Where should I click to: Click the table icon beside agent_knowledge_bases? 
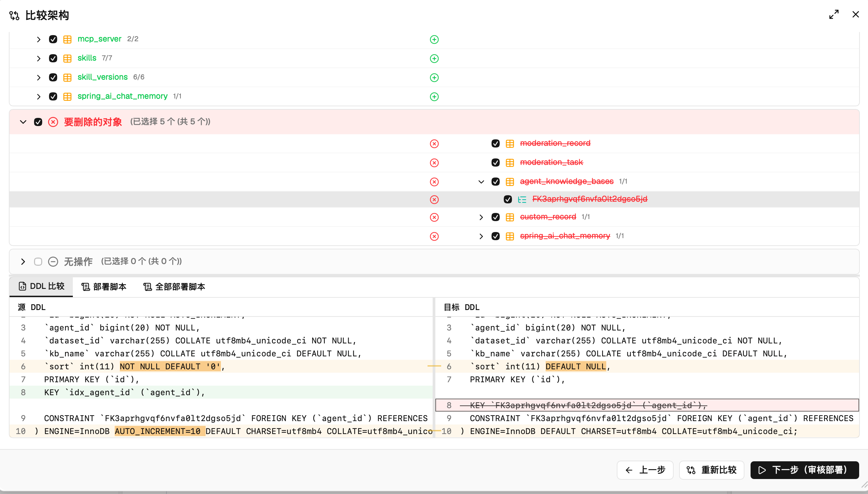(x=510, y=182)
